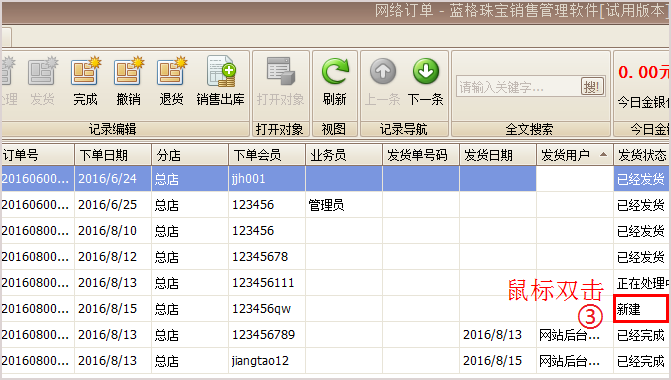Click ship date 2016/8/15 for jiangtao12

[498, 361]
